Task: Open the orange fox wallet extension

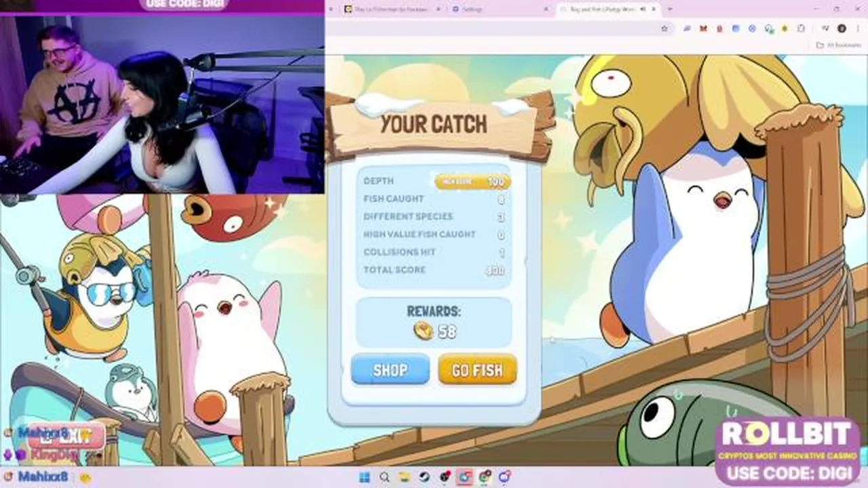Action: tap(703, 28)
